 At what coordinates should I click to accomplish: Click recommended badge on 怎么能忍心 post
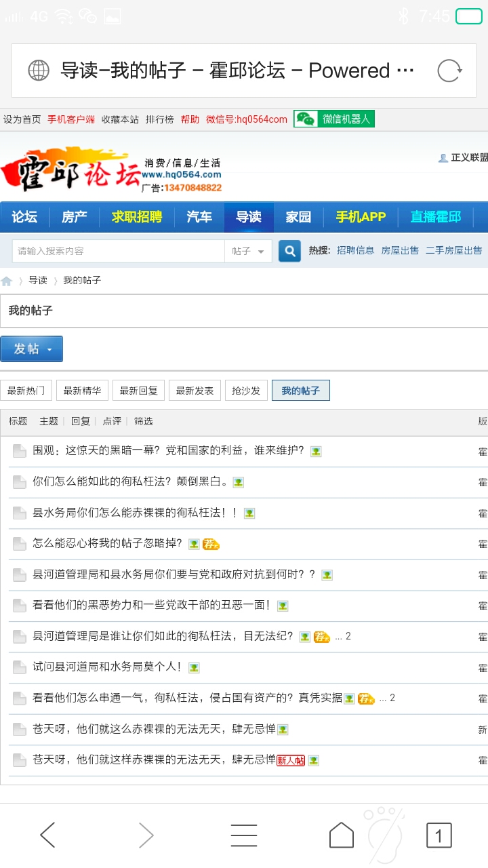[x=211, y=544]
